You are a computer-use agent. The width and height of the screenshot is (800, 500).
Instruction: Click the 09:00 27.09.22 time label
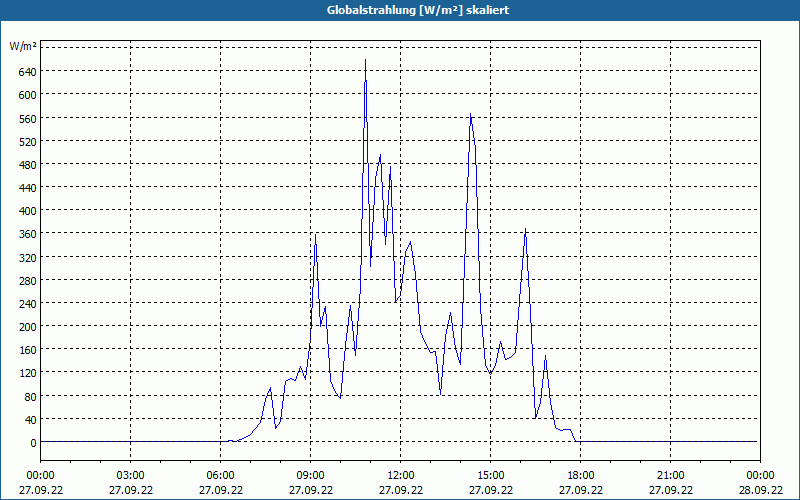coord(310,483)
